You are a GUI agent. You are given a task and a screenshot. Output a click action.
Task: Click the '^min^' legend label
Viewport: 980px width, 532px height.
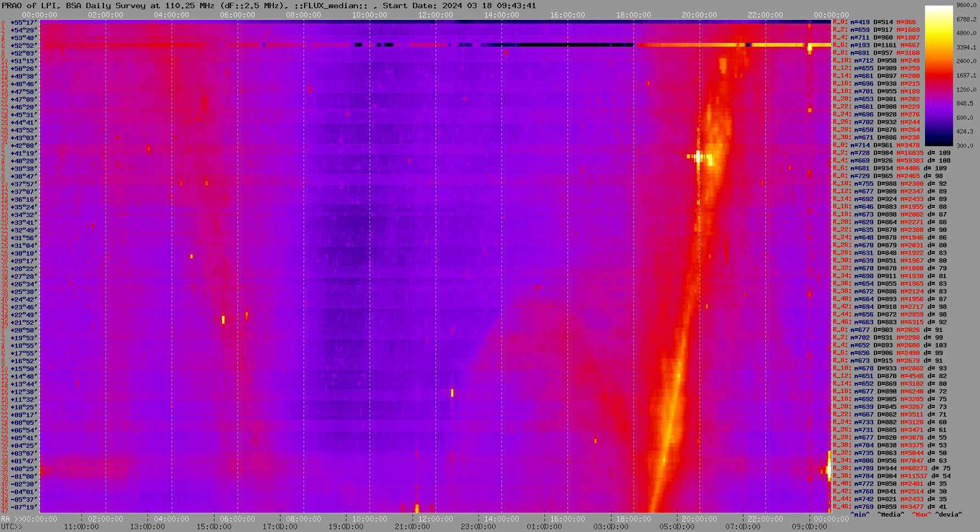860,515
